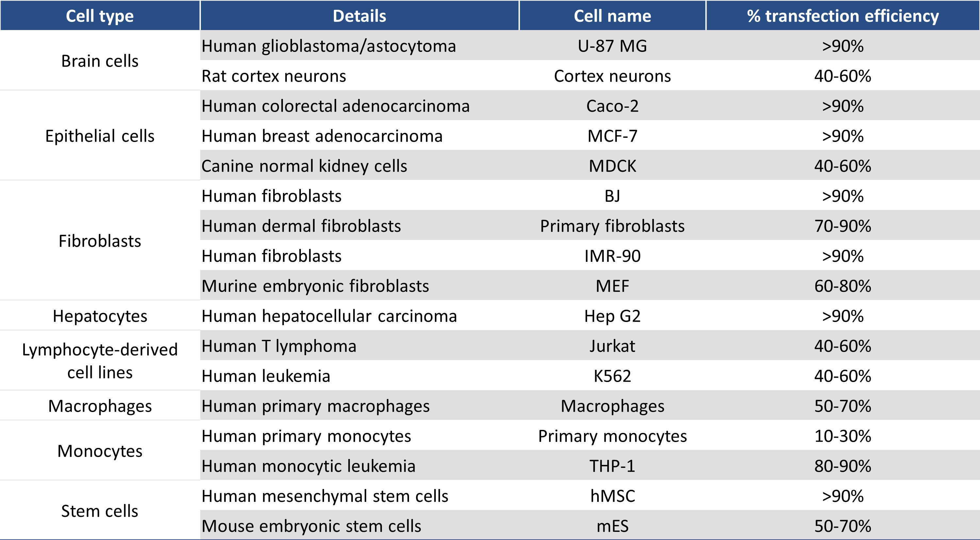Select "Mouse embryonic stem cells" details cell
980x540 pixels.
(311, 526)
